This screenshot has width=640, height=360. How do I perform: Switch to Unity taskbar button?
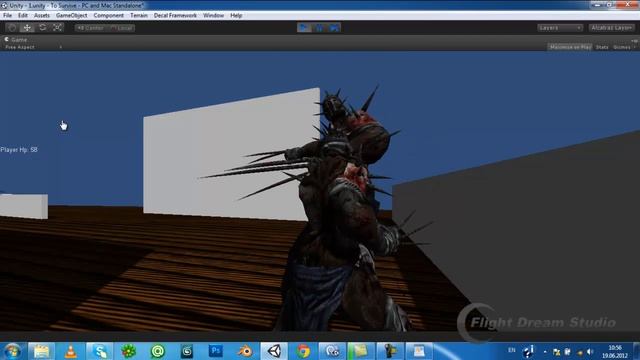coord(274,351)
